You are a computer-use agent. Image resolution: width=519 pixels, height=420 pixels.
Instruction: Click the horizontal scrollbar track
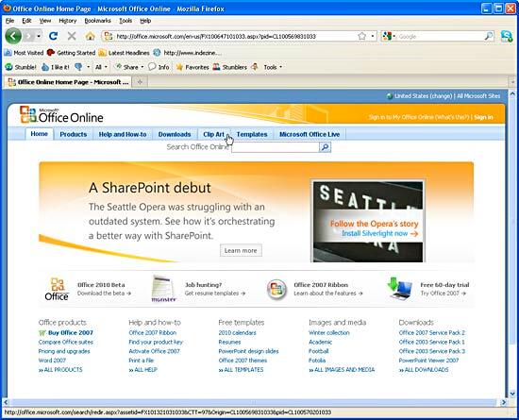(253, 402)
